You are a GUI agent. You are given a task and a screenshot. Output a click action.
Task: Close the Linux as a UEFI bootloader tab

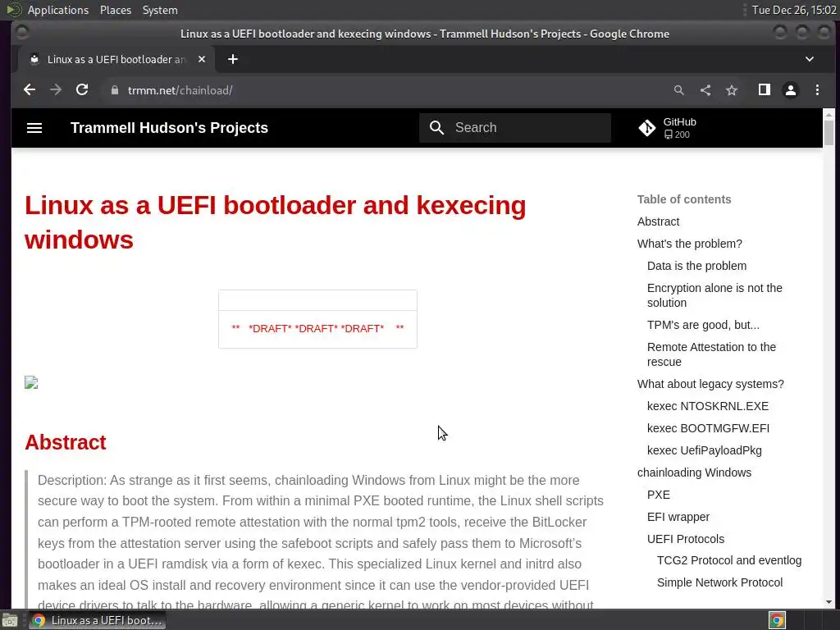(x=202, y=59)
